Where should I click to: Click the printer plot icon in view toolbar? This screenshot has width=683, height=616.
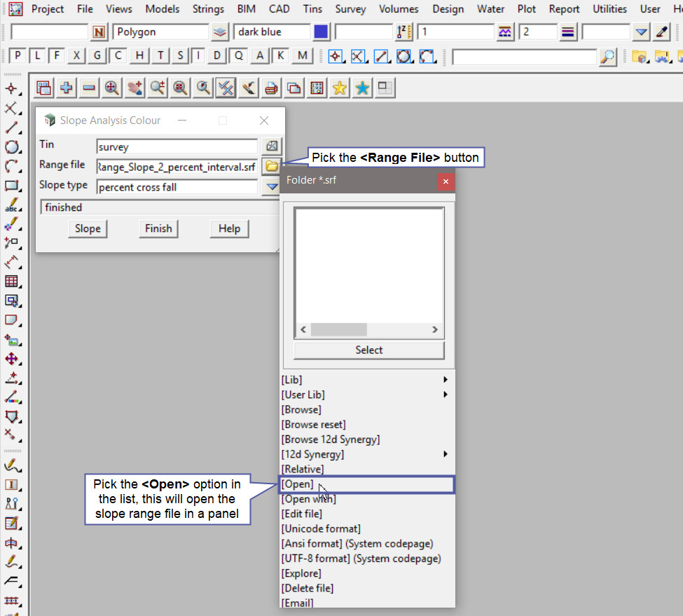pyautogui.click(x=271, y=88)
